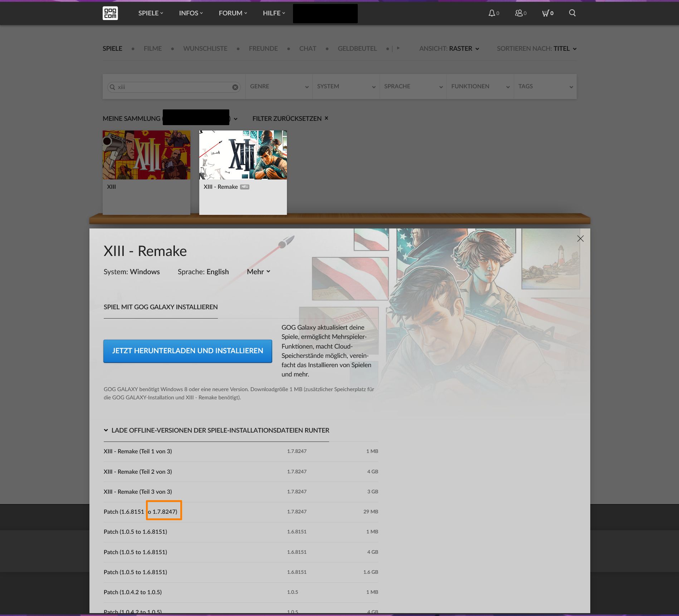Click JETZT HERUNTERLADEN UND INSTALLIEREN

pos(188,351)
